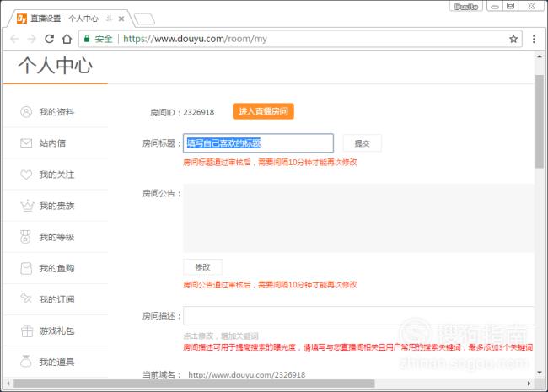548x392 pixels.
Task: Click the 游戏礼包 gift box icon
Action: pyautogui.click(x=27, y=330)
